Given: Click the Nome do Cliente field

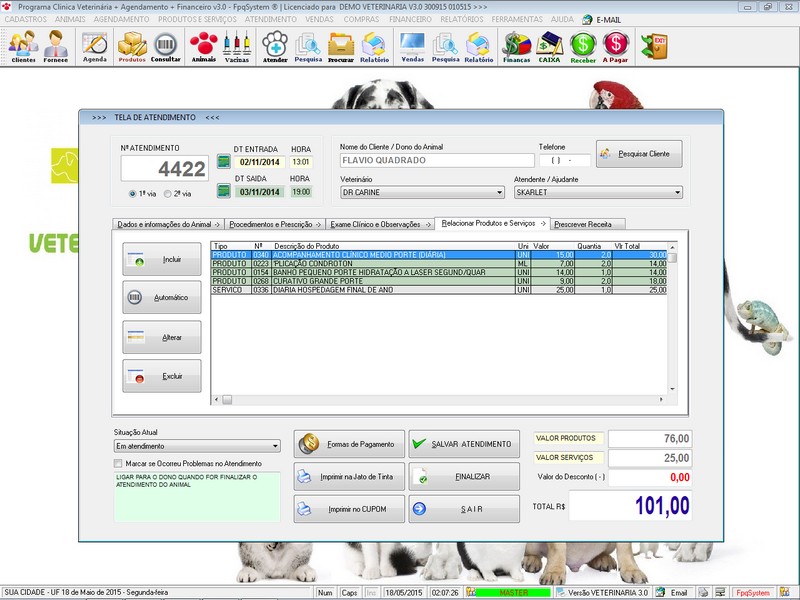Looking at the screenshot, I should coord(437,160).
